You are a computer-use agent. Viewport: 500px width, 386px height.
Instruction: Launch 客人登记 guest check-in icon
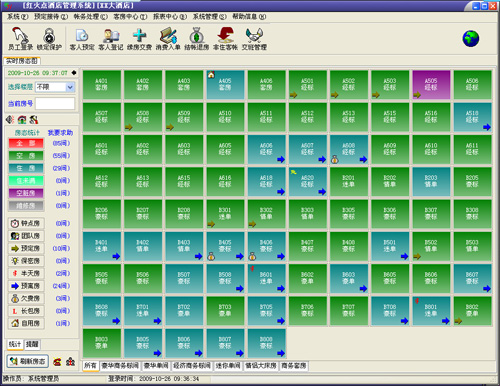point(111,39)
